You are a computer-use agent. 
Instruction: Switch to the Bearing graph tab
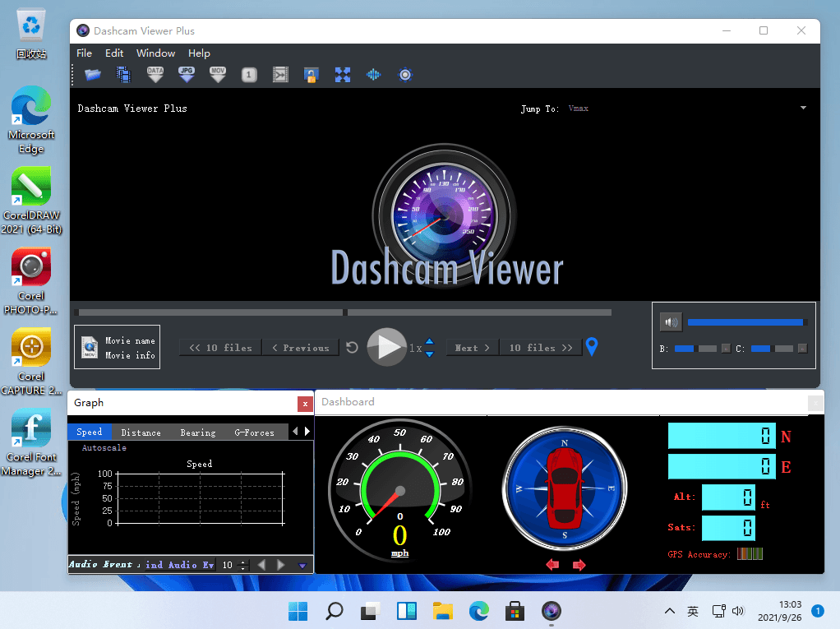pos(198,432)
